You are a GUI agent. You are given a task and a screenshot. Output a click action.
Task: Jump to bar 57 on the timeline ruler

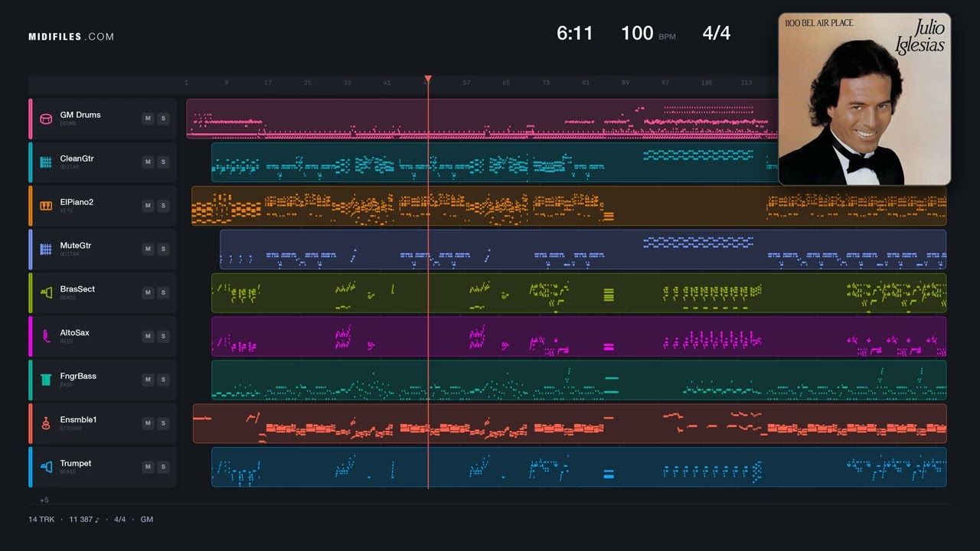tap(466, 83)
